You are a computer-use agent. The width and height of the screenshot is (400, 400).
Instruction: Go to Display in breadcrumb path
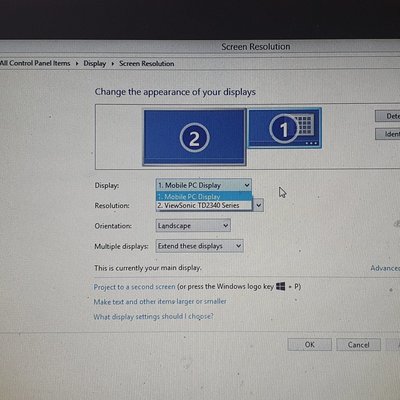coord(95,63)
